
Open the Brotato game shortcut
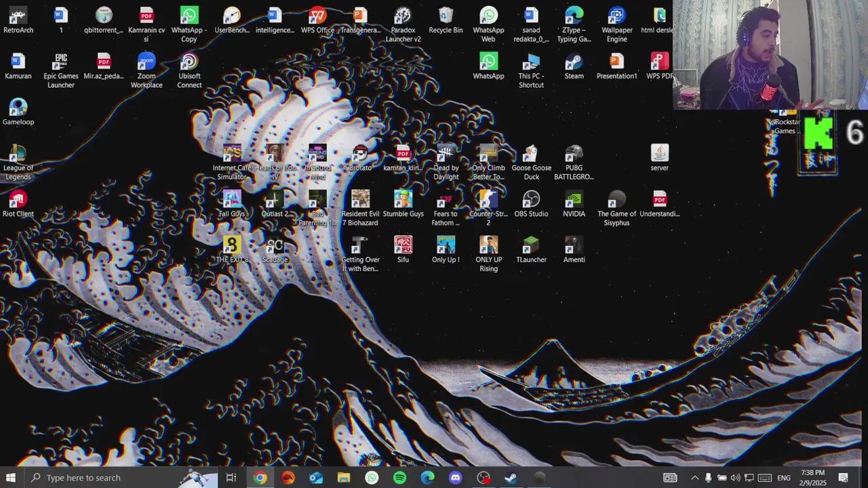[360, 158]
